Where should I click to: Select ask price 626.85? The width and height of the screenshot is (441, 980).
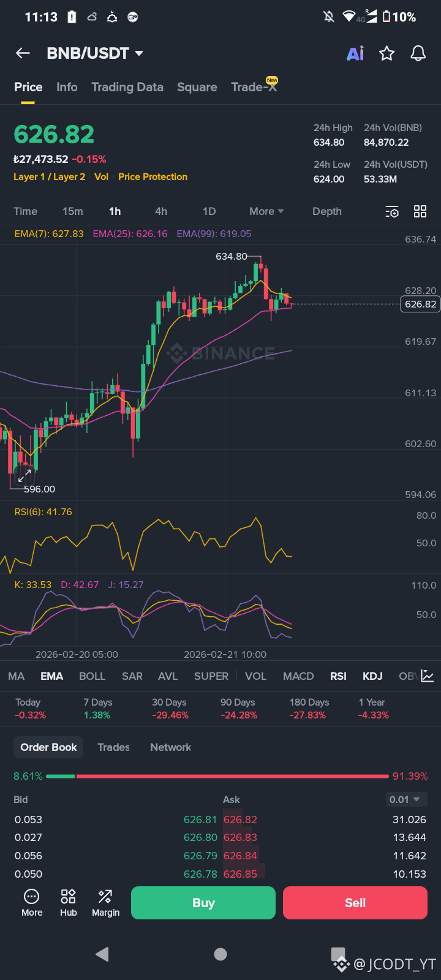pos(240,874)
